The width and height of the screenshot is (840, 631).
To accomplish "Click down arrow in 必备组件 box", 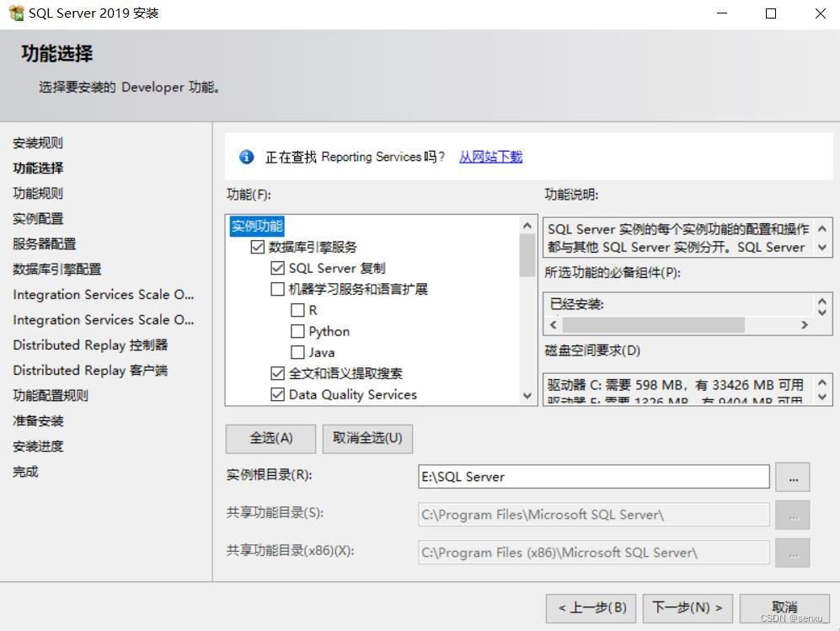I will tap(822, 311).
